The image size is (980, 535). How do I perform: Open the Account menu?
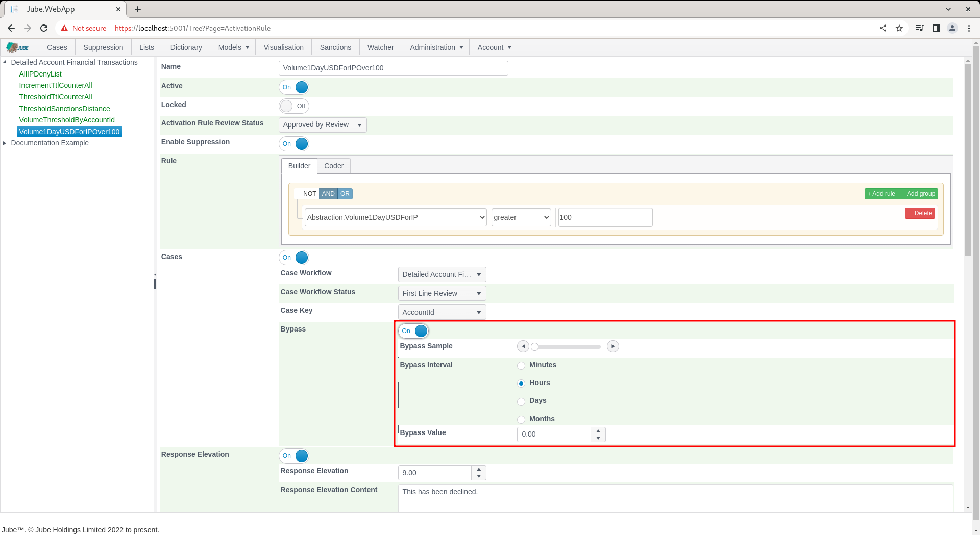point(494,47)
